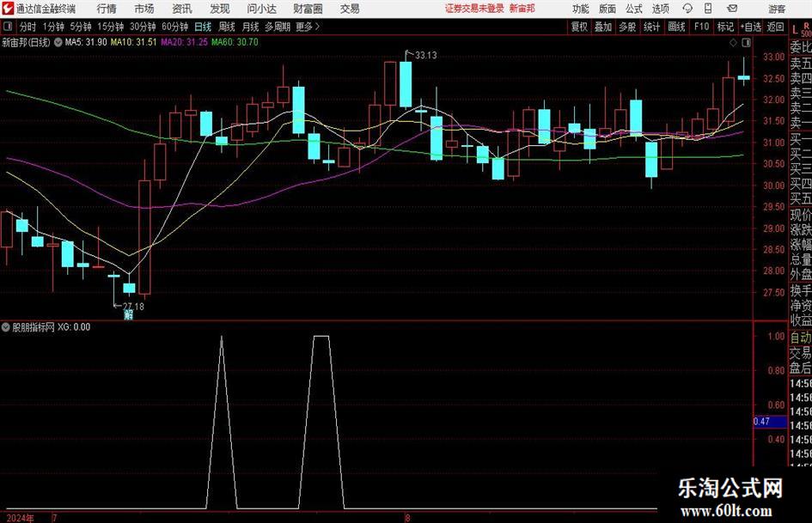Select the 日线 daily chart tab

pyautogui.click(x=203, y=27)
